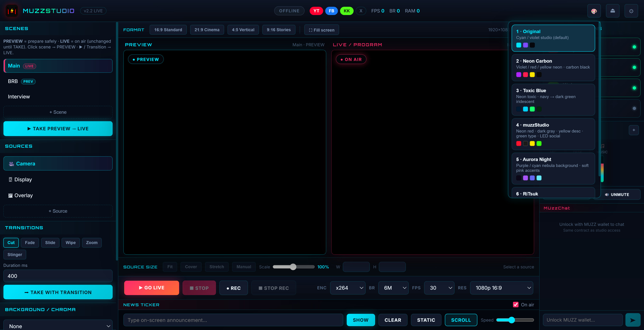
Task: Open the FPS 30 dropdown
Action: pos(439,288)
